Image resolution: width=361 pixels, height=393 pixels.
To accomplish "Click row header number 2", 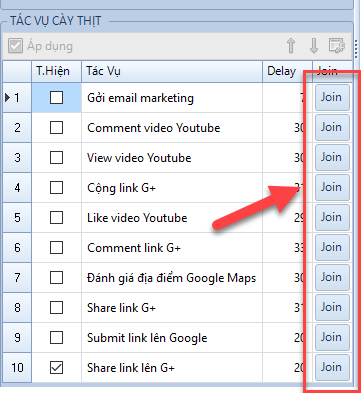I will [x=17, y=128].
